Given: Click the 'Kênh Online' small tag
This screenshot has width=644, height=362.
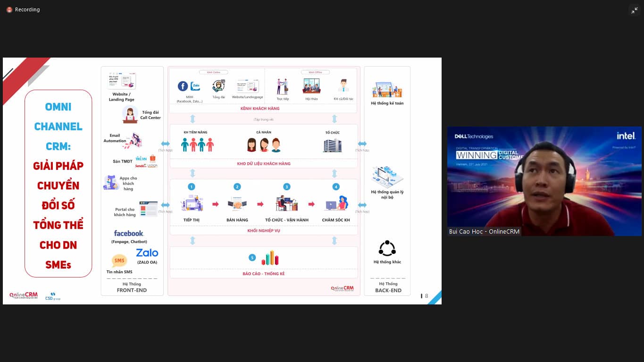Looking at the screenshot, I should [213, 72].
